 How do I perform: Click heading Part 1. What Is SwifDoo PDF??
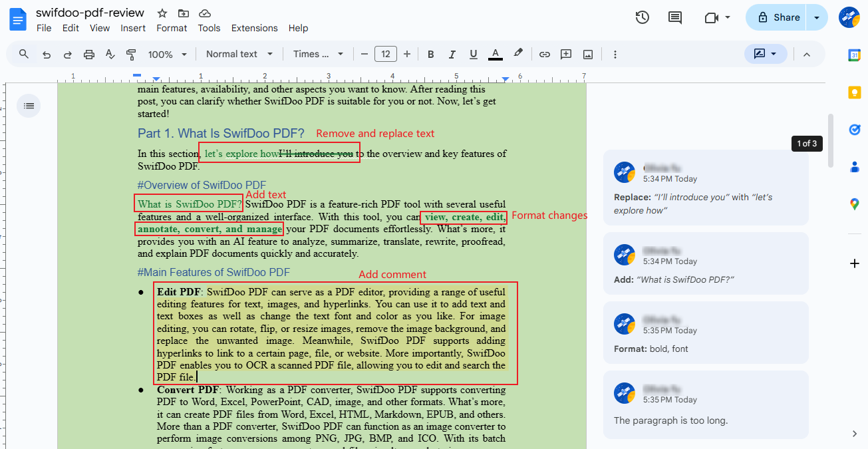coord(221,133)
